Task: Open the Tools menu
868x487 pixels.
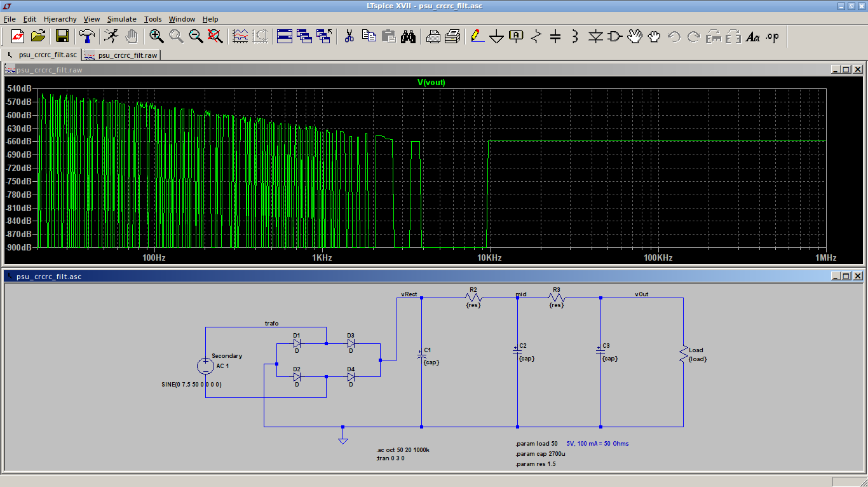Action: click(x=153, y=19)
